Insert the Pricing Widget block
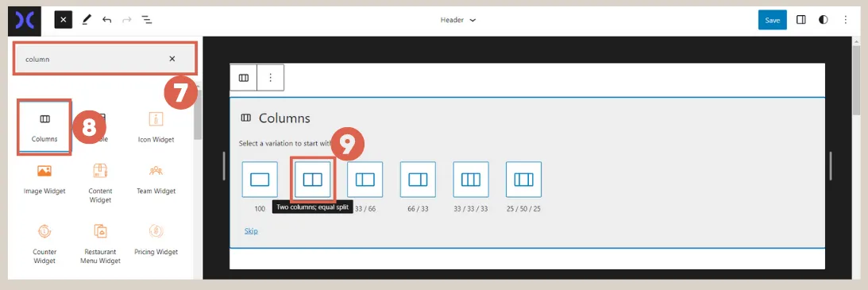 156,240
